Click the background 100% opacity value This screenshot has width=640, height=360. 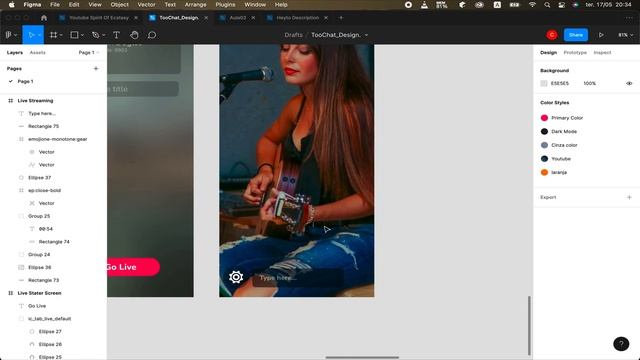pyautogui.click(x=589, y=83)
